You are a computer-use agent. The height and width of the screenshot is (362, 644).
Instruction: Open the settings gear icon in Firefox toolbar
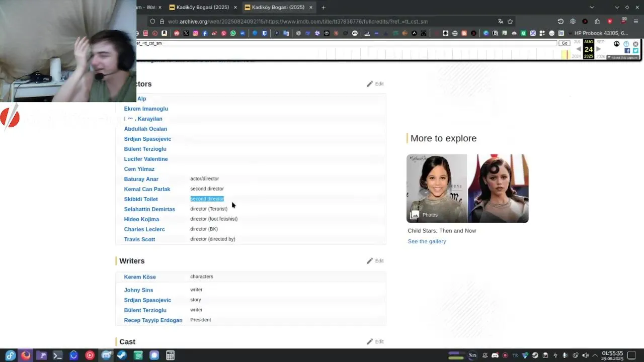[573, 22]
